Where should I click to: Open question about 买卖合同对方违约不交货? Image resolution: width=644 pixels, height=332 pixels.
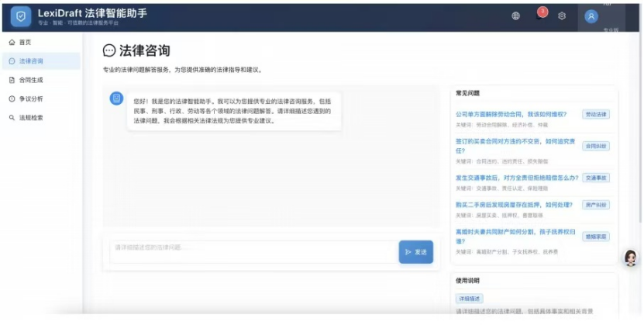point(513,146)
